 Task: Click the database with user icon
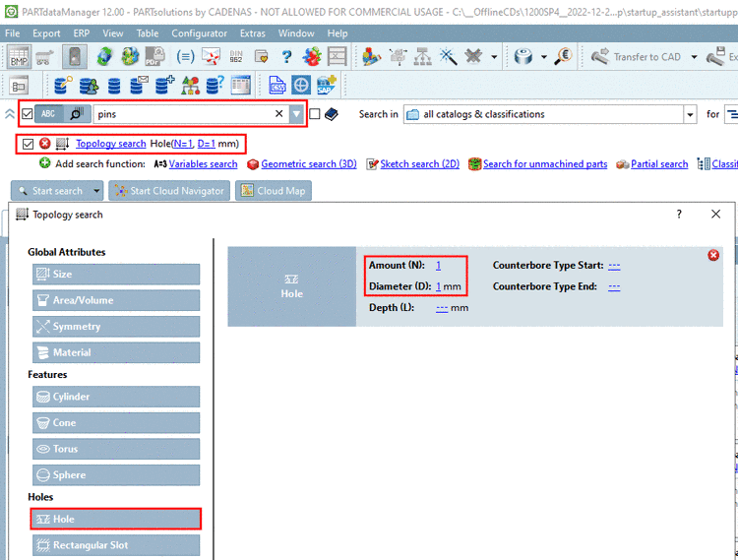coord(89,86)
